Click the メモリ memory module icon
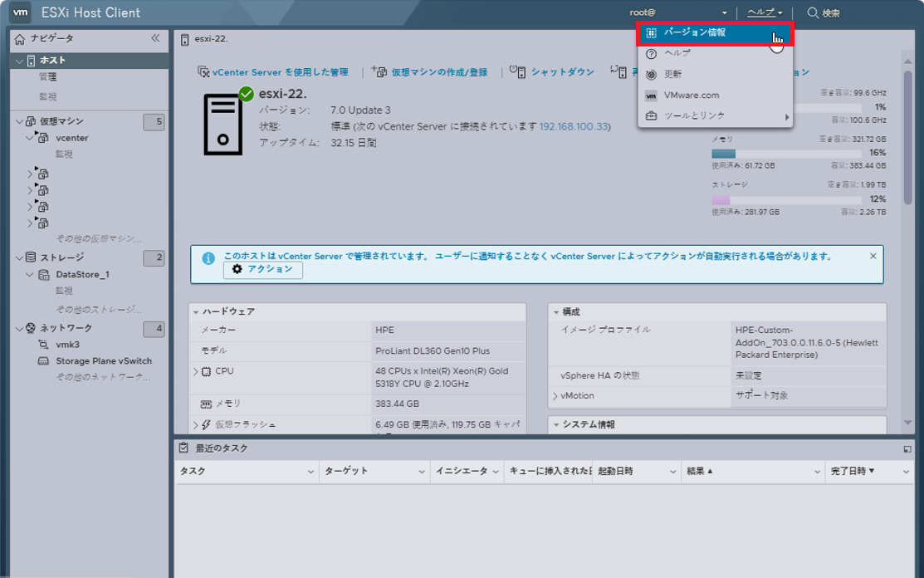Viewport: 924px width, 578px height. click(x=206, y=404)
